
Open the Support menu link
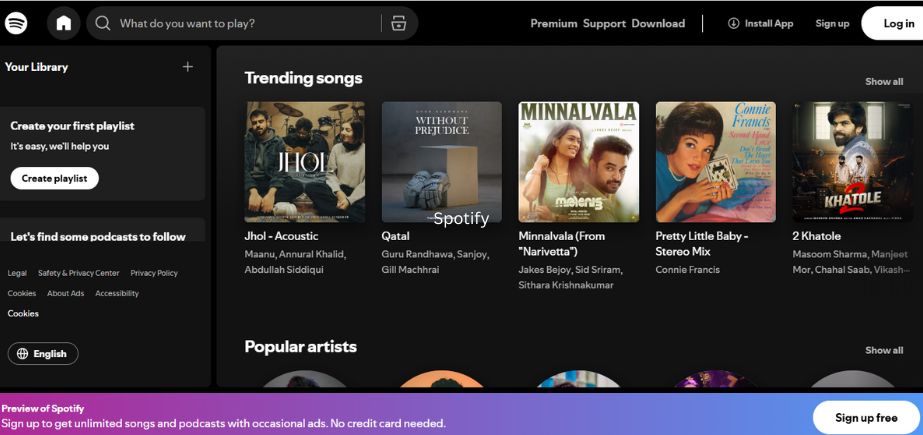pos(604,24)
